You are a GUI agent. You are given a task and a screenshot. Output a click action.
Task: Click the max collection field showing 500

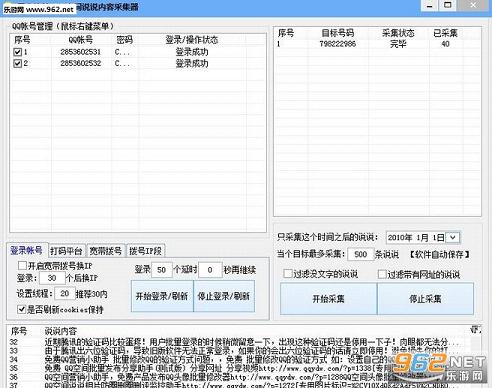point(360,254)
